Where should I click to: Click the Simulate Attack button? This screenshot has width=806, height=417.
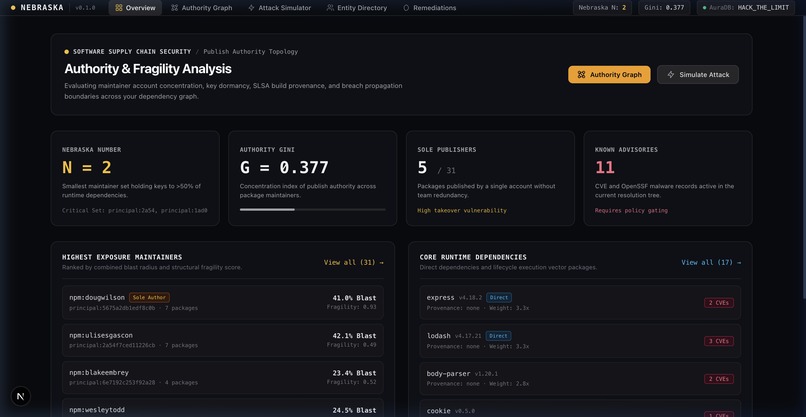coord(698,75)
